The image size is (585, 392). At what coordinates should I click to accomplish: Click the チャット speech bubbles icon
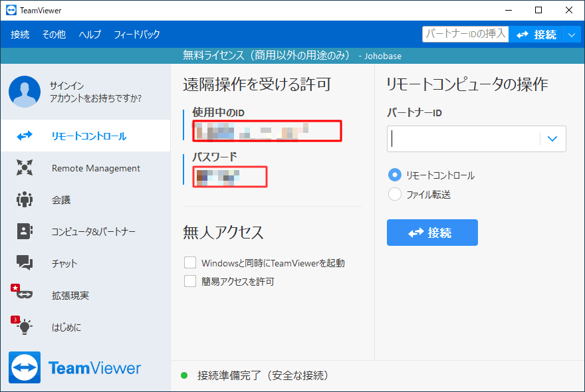25,262
